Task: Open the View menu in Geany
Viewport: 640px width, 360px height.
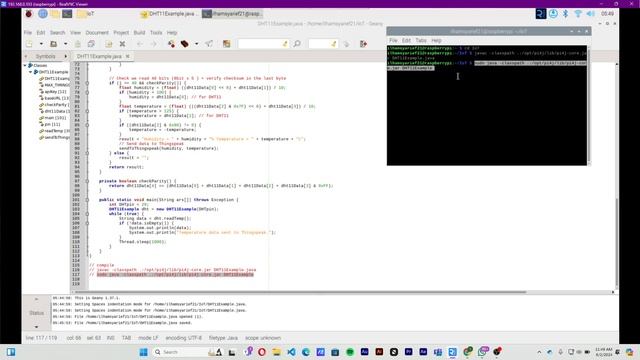Action: (75, 33)
